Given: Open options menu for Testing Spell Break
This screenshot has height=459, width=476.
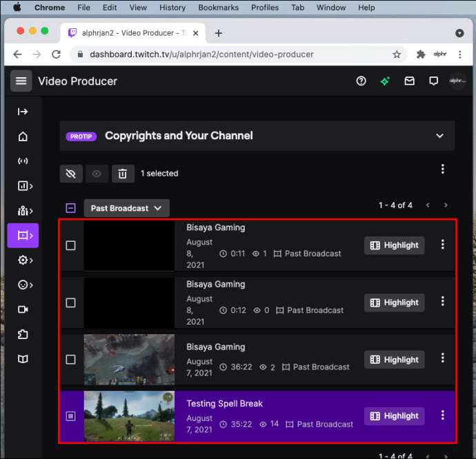Looking at the screenshot, I should pyautogui.click(x=443, y=416).
